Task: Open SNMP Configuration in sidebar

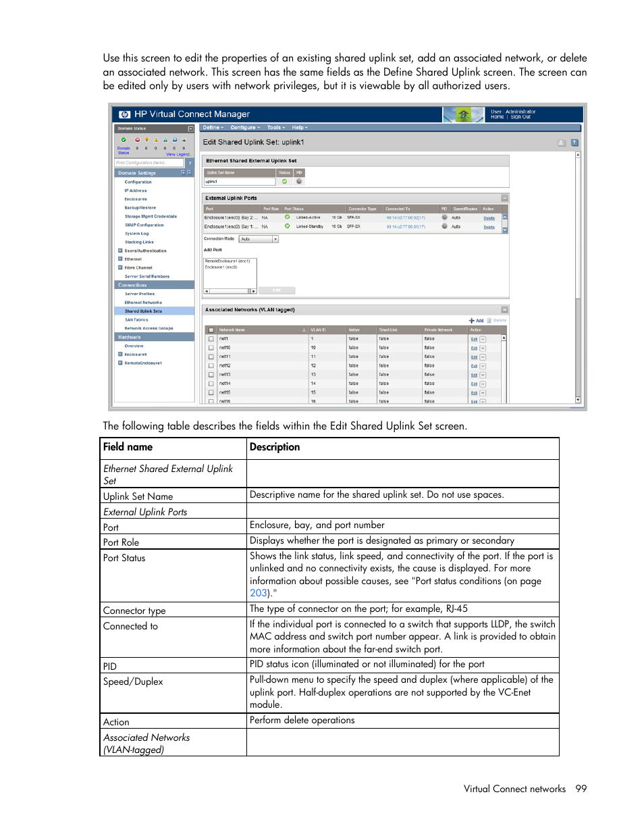Action: pyautogui.click(x=144, y=225)
